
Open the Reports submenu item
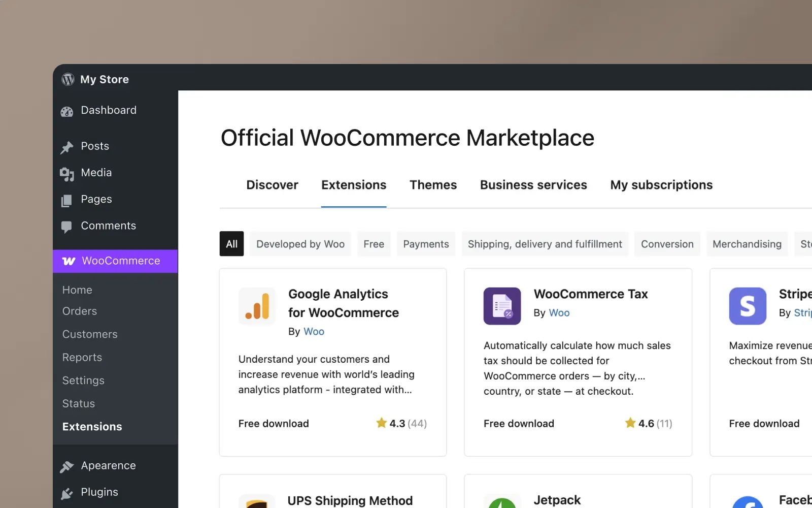[x=82, y=357]
